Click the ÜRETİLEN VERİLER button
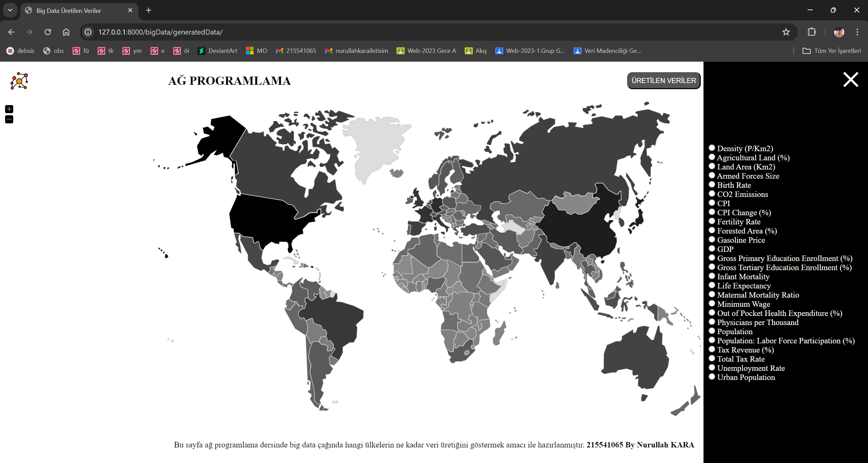 tap(663, 80)
